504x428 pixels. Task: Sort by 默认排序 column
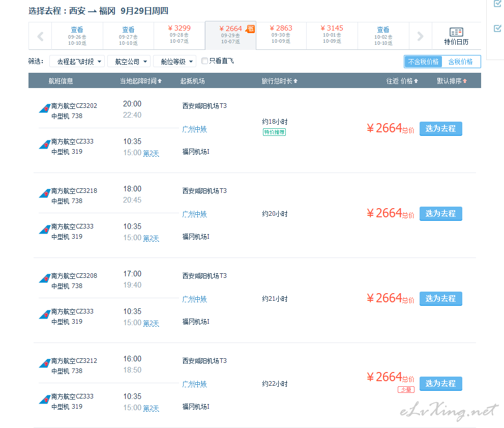click(x=452, y=81)
